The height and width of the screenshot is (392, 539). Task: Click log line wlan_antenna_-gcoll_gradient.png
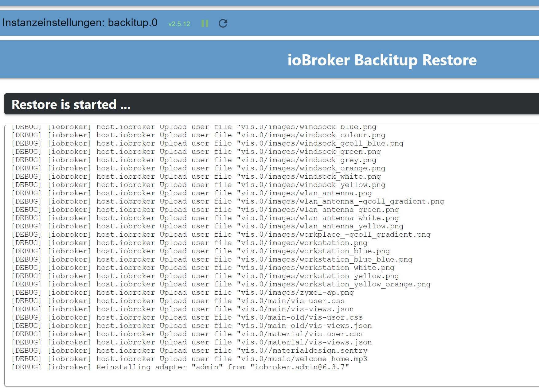coord(228,201)
